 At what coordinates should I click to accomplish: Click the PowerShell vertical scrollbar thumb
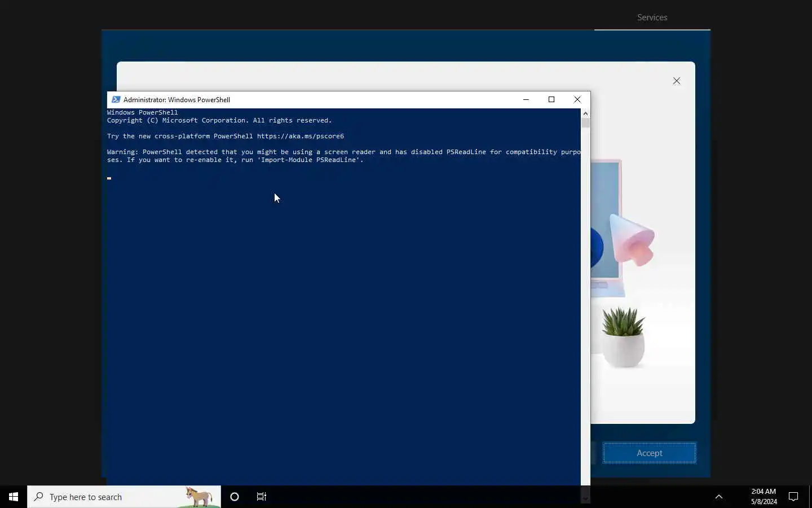[585, 123]
